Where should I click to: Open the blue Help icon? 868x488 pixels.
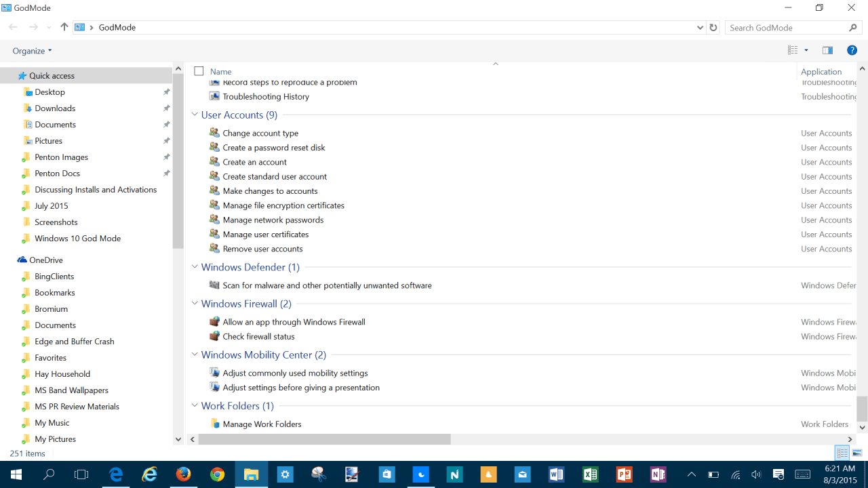coord(852,50)
